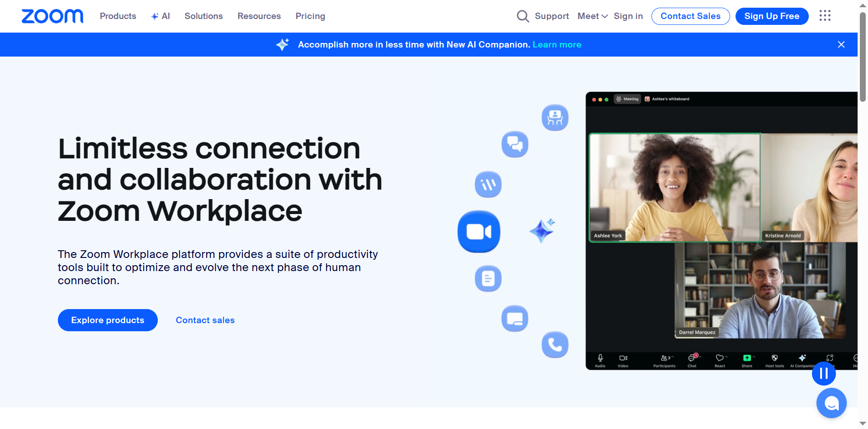Screen dimensions: 868x429
Task: Click the Zoom logo
Action: coord(52,16)
